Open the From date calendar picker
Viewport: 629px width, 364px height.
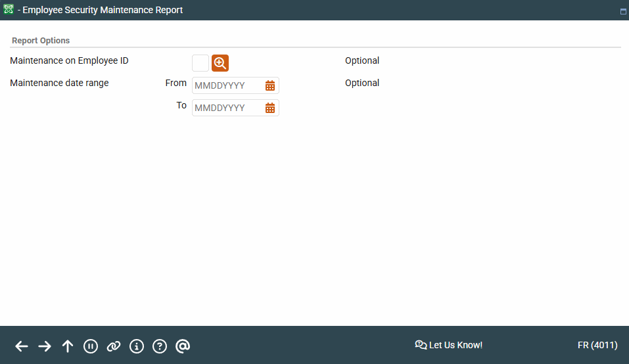click(x=270, y=85)
